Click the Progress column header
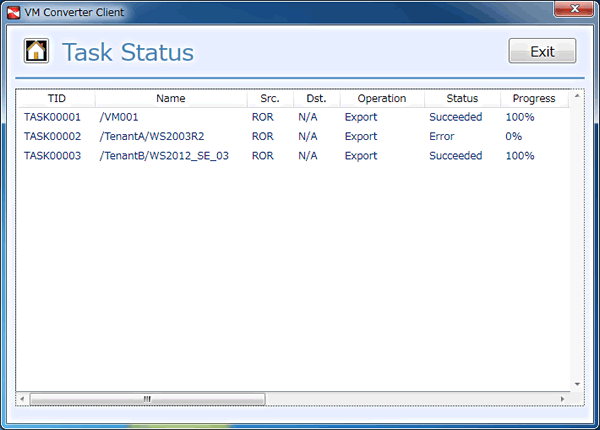 pyautogui.click(x=534, y=99)
